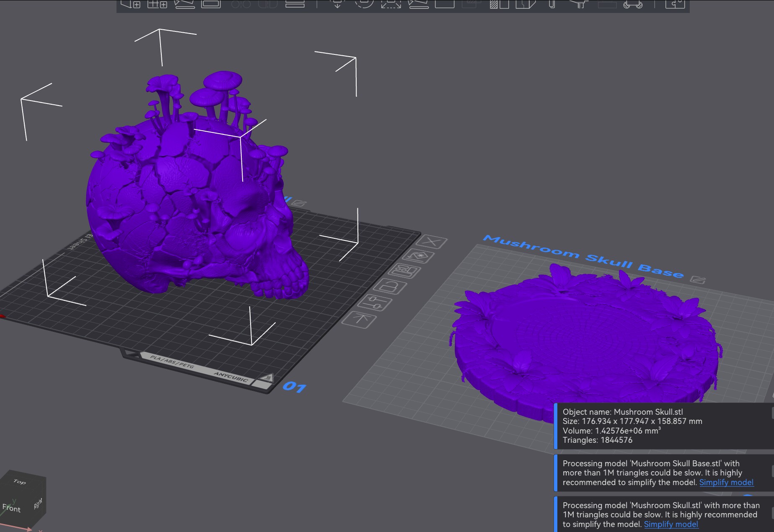Arrange objects on plate 01

coord(405,271)
